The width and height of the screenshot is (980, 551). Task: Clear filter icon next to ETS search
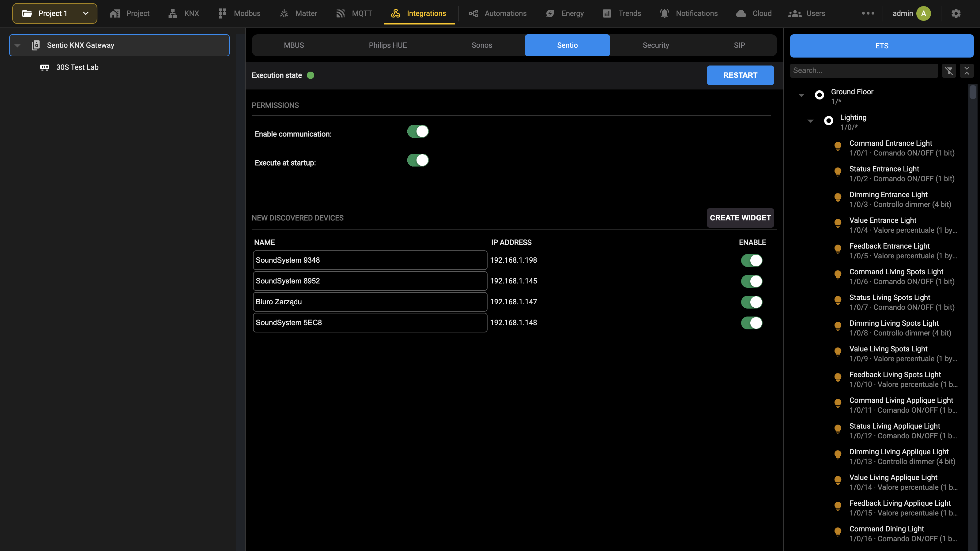pyautogui.click(x=949, y=71)
